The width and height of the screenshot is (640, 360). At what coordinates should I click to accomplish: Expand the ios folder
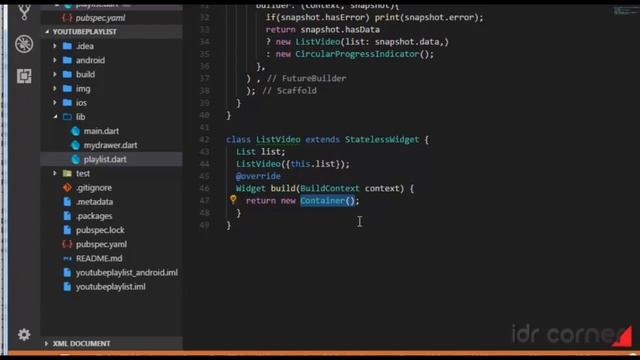[55, 103]
